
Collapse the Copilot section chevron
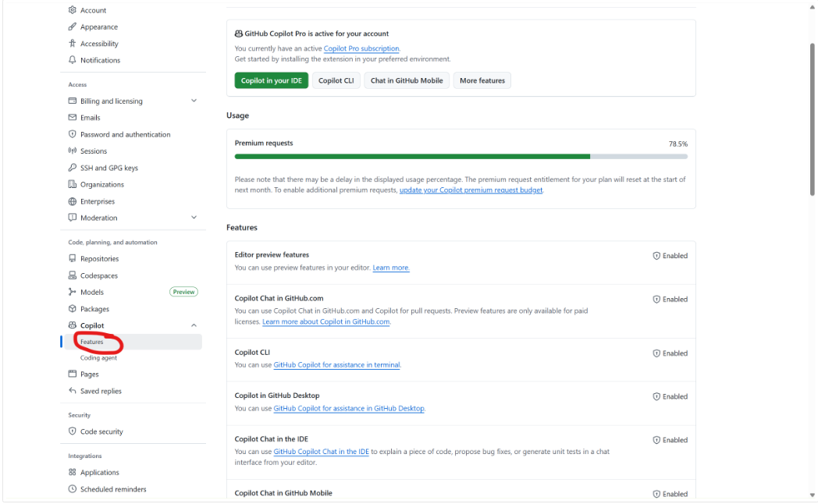tap(194, 325)
